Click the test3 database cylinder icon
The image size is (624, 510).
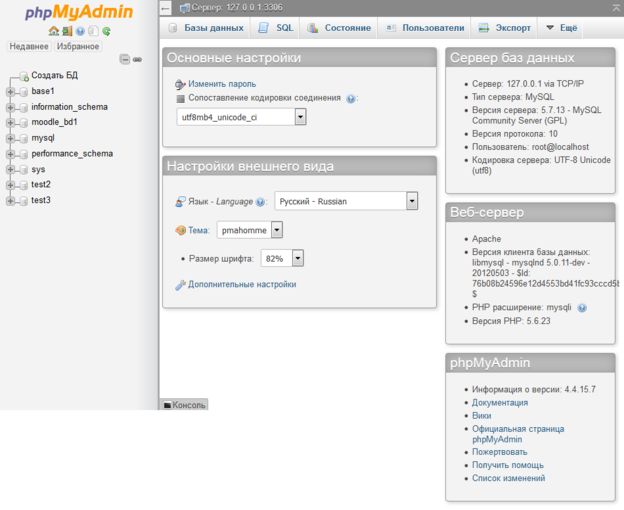point(23,201)
